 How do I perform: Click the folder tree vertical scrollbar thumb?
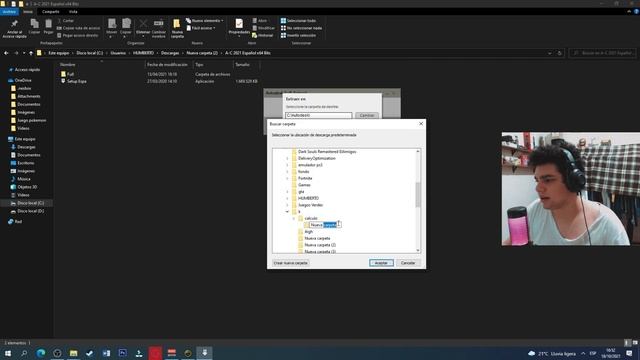point(418,194)
